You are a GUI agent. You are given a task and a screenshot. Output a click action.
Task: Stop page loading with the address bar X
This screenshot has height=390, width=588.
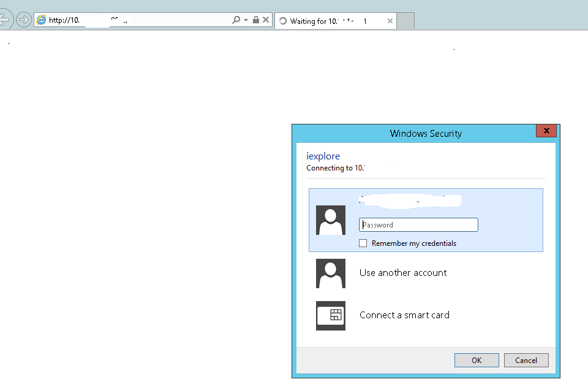pyautogui.click(x=265, y=20)
